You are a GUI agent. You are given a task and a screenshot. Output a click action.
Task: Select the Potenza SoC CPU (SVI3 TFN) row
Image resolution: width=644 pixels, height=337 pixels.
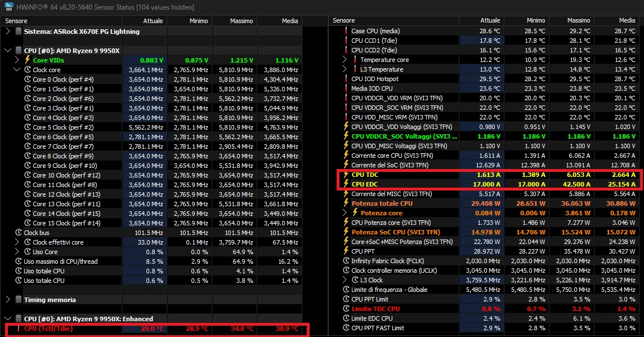(484, 232)
